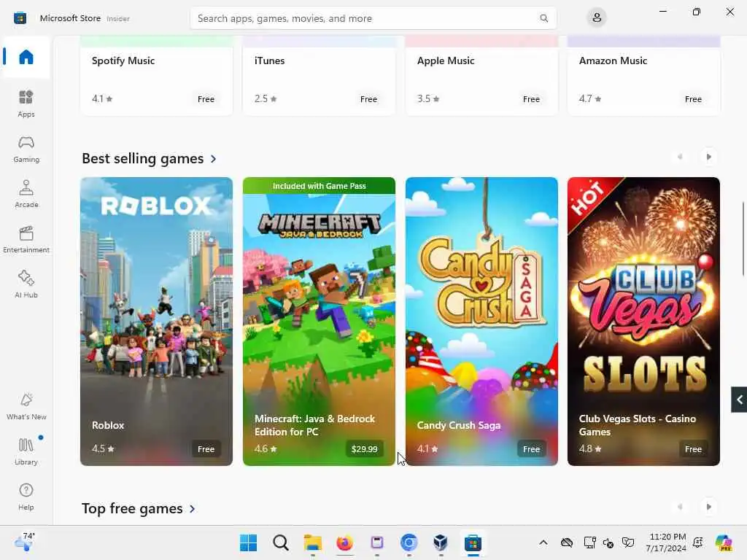Open the Gaming section

[x=26, y=149]
